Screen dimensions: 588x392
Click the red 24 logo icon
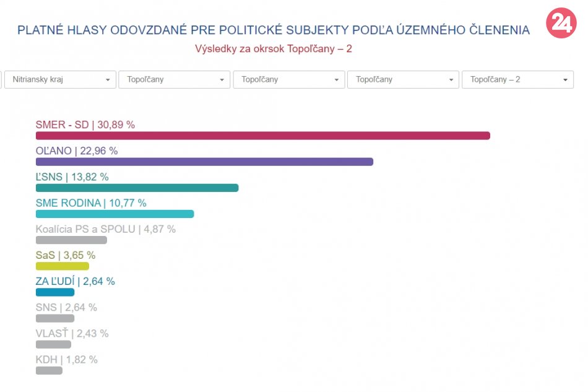pyautogui.click(x=561, y=24)
